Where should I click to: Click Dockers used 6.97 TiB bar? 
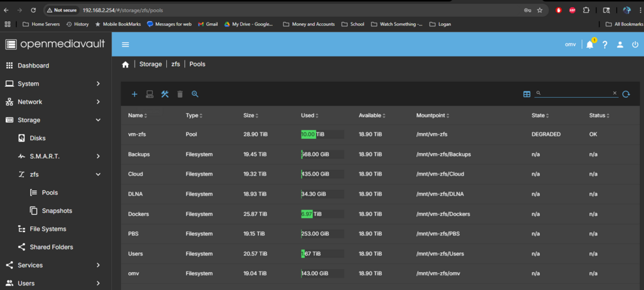pos(323,214)
